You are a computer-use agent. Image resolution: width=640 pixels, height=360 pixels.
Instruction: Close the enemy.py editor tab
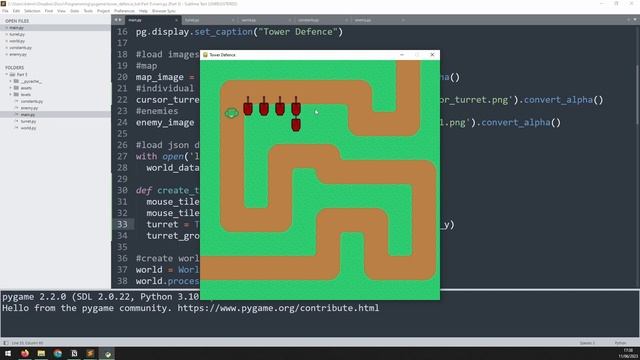click(x=403, y=20)
